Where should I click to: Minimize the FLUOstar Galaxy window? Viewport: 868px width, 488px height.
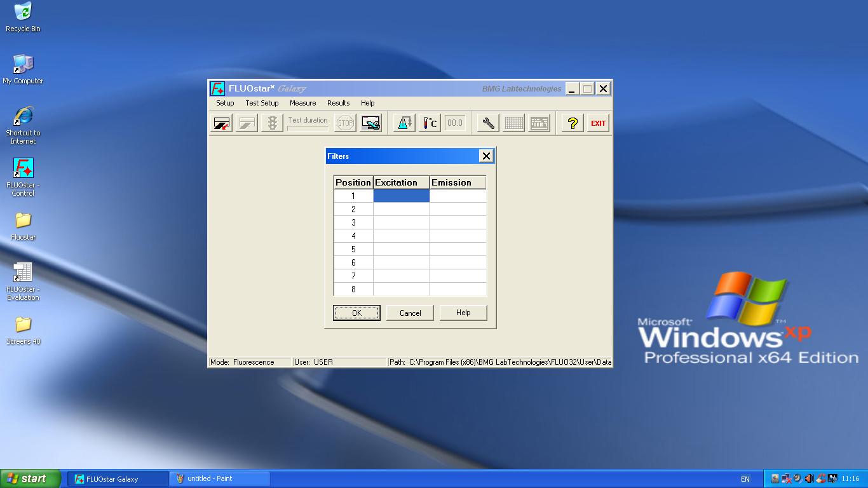click(x=572, y=88)
